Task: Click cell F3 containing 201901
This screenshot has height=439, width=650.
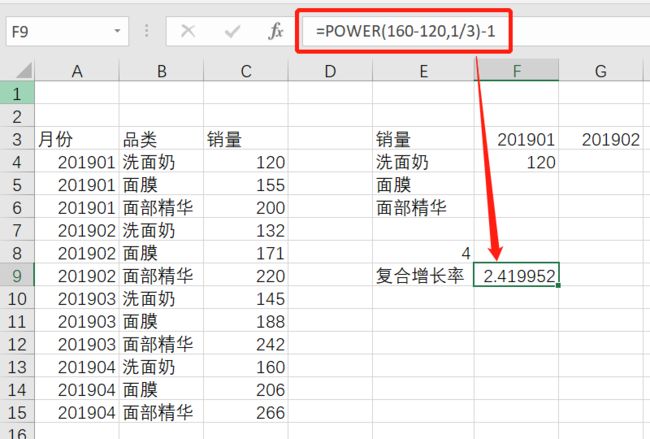Action: [x=517, y=138]
